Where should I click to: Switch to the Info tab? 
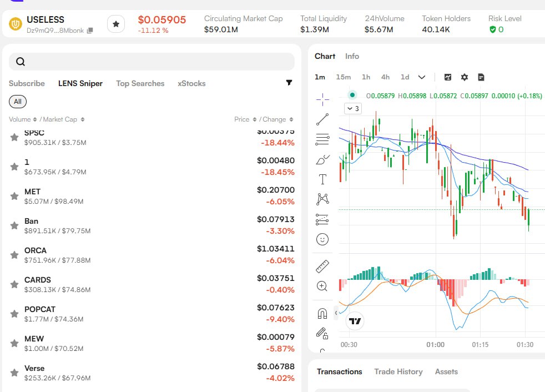[352, 56]
